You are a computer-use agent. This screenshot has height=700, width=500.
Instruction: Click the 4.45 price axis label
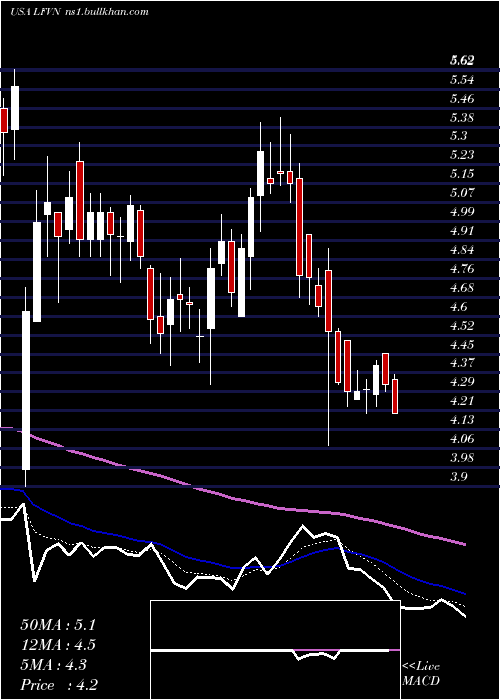462,345
